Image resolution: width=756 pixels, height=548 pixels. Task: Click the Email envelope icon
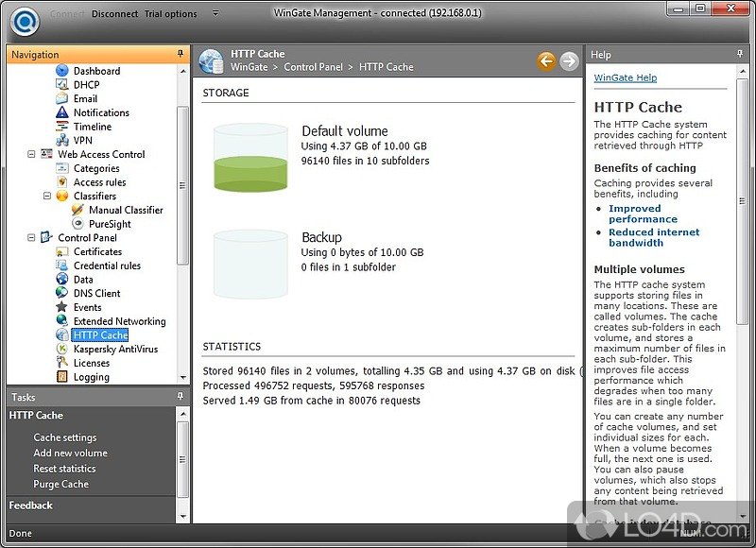(62, 98)
